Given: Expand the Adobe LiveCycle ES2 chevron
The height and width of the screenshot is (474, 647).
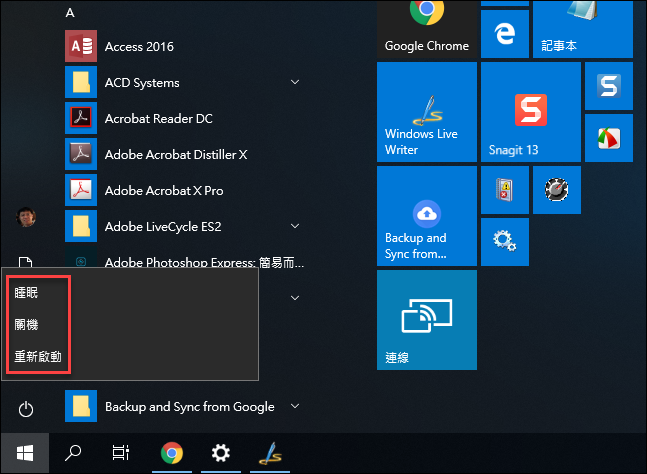Looking at the screenshot, I should click(x=295, y=226).
